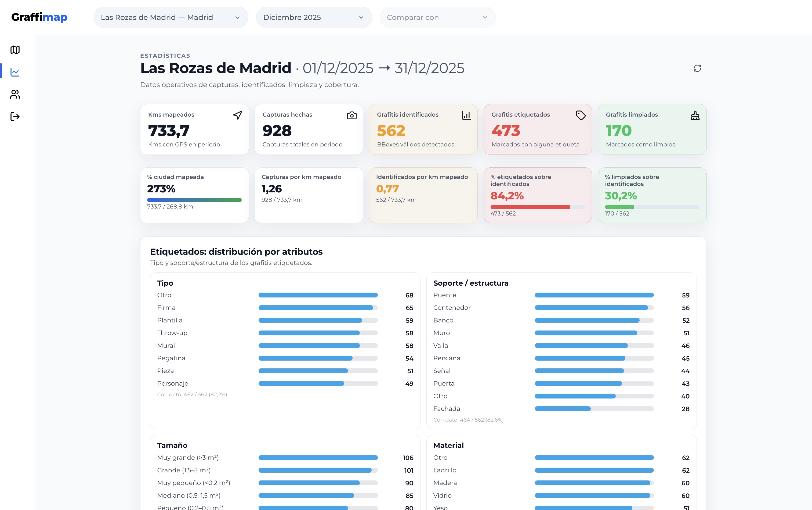This screenshot has height=510, width=812.
Task: Click the camera icon on Capturas hechas
Action: (x=351, y=116)
